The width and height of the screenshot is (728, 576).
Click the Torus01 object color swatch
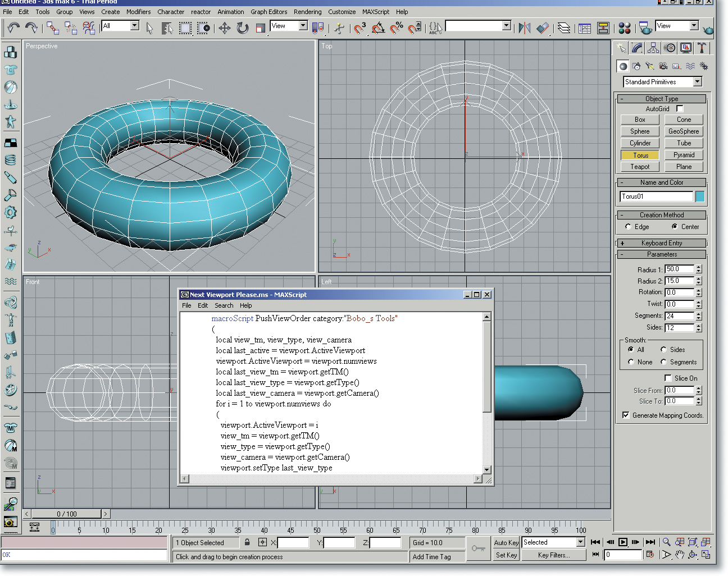[700, 196]
